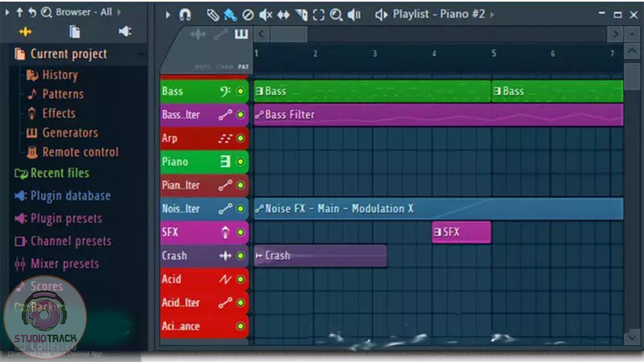Screen dimensions: 644x362
Task: Click the automation icon on the Nois..lter track
Action: (225, 209)
